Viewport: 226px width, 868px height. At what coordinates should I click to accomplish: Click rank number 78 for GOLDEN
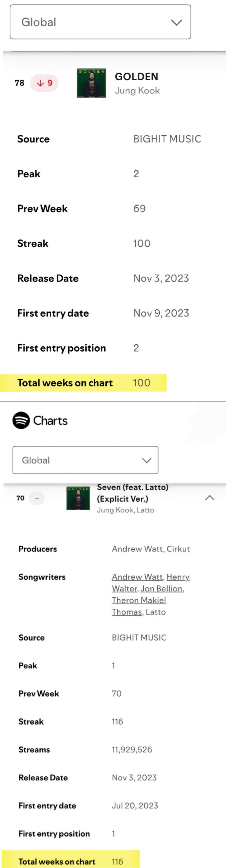point(19,83)
